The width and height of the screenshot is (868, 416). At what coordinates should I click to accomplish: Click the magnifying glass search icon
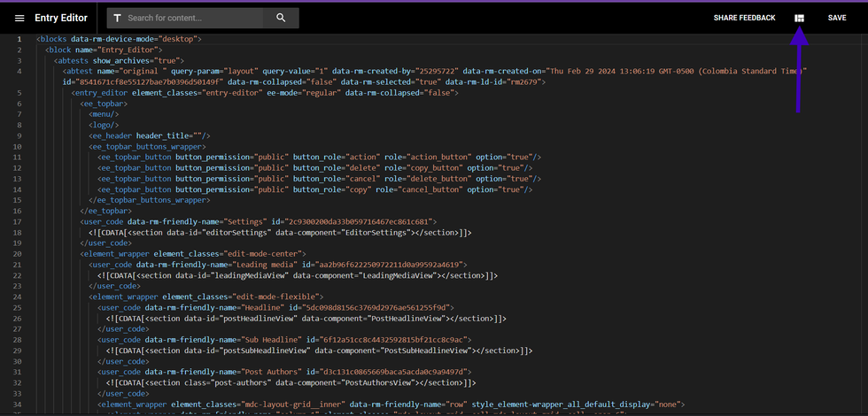pos(281,18)
